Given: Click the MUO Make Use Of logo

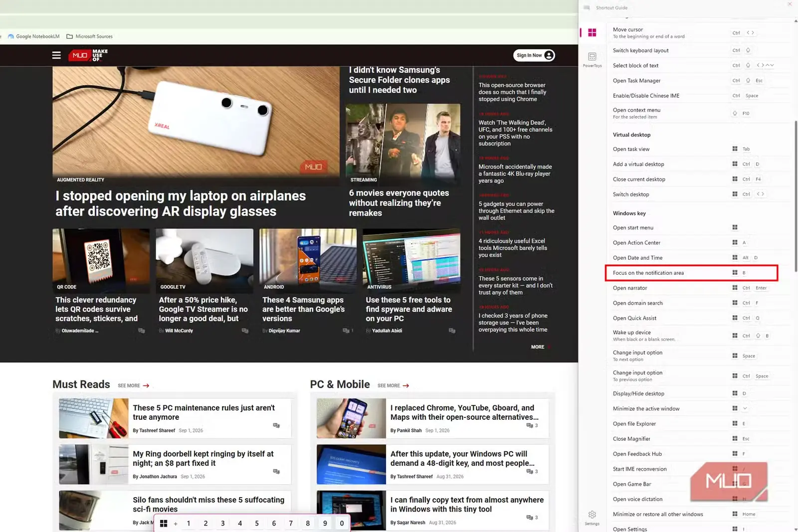Looking at the screenshot, I should (x=88, y=55).
